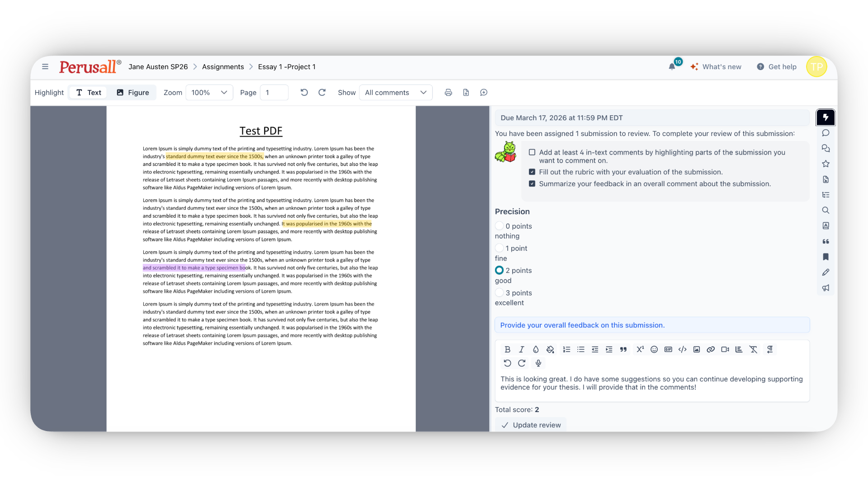Open the hamburger navigation menu
Image resolution: width=868 pixels, height=488 pixels.
[45, 66]
